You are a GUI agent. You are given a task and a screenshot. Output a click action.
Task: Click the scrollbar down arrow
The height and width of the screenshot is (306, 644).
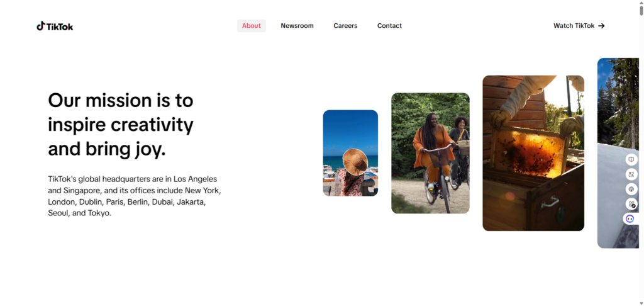641,303
